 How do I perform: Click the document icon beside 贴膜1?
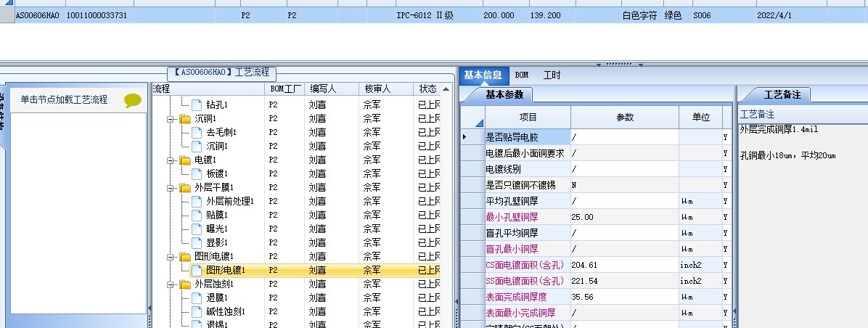(x=197, y=216)
